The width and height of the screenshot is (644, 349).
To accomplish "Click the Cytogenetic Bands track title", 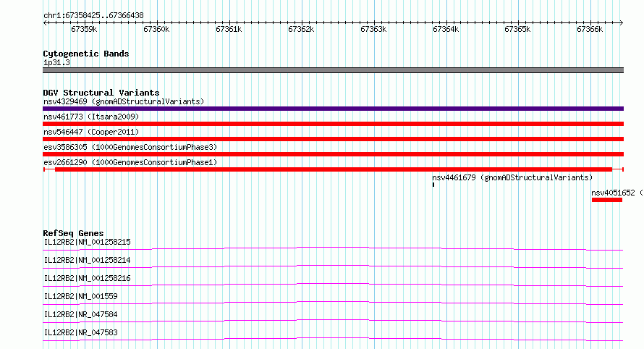I will pos(86,54).
